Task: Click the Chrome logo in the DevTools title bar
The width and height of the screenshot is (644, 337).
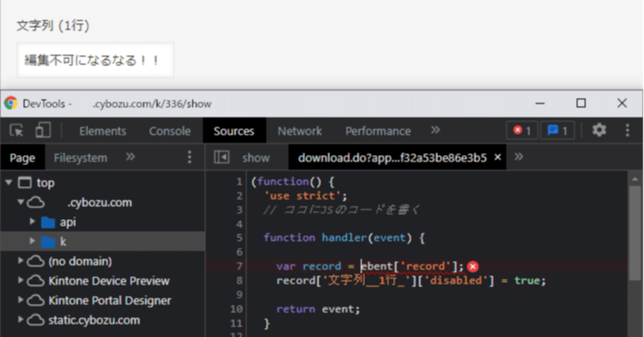Action: click(x=11, y=104)
